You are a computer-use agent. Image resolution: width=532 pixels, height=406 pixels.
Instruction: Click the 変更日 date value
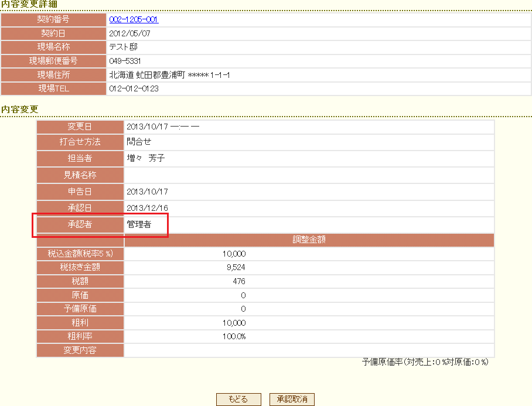(163, 127)
